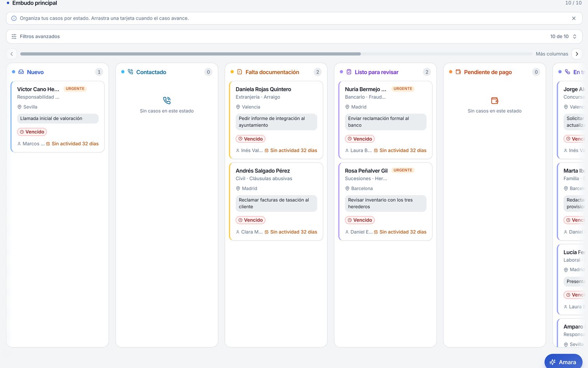Open Andrés Salgado Pérez case
Screen dimensions: 588x368
[x=262, y=171]
